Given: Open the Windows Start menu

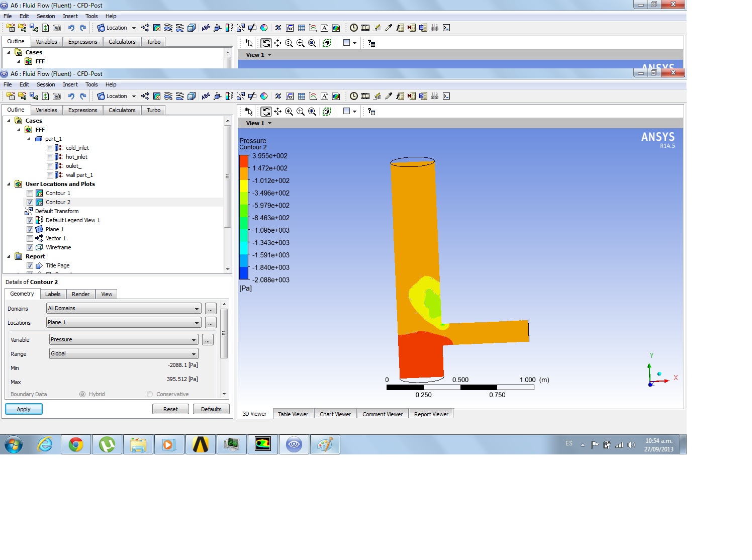Looking at the screenshot, I should pyautogui.click(x=14, y=444).
